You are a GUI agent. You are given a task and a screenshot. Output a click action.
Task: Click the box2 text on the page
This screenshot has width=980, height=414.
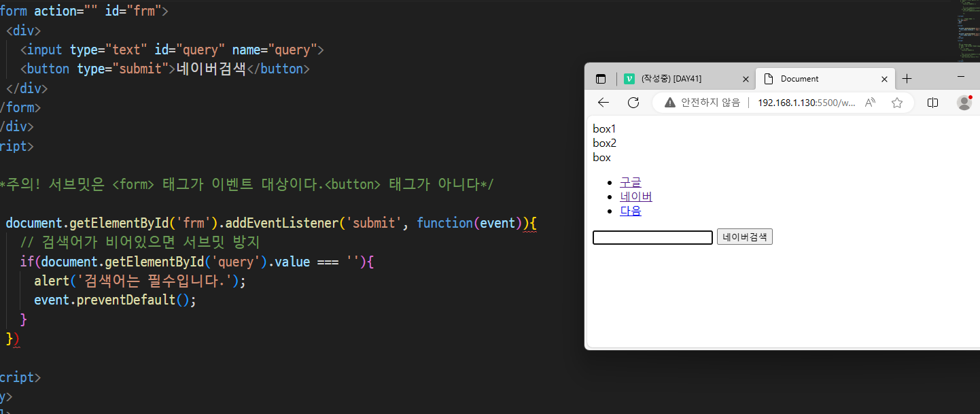tap(604, 143)
